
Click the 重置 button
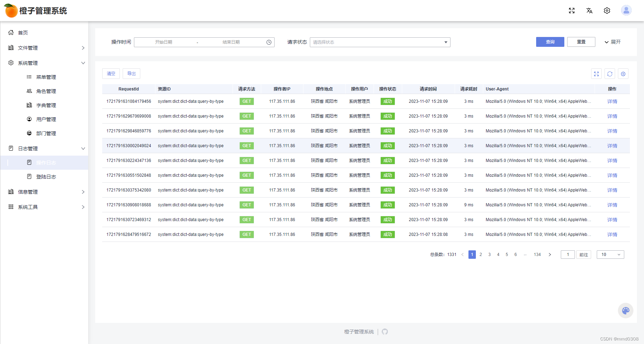coord(581,42)
